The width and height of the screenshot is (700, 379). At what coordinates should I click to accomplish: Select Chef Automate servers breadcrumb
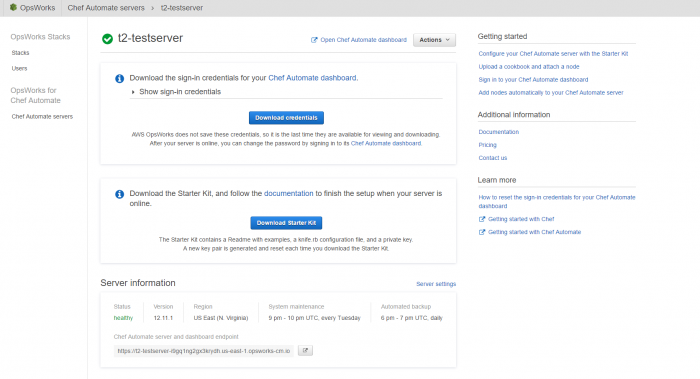coord(106,8)
